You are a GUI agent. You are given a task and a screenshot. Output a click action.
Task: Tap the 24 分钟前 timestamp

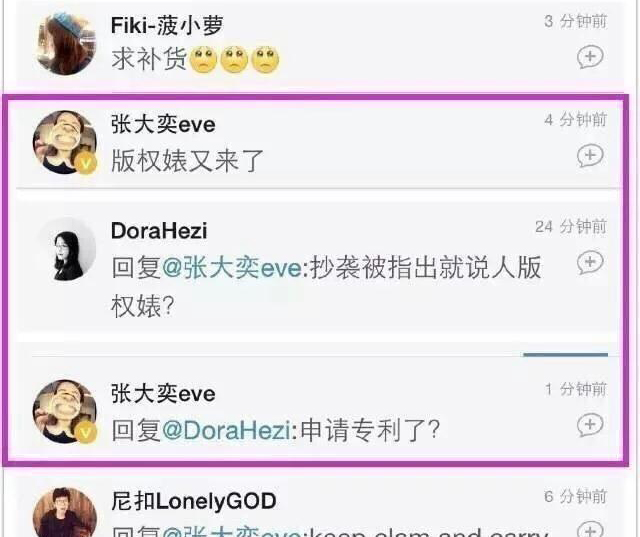(571, 226)
